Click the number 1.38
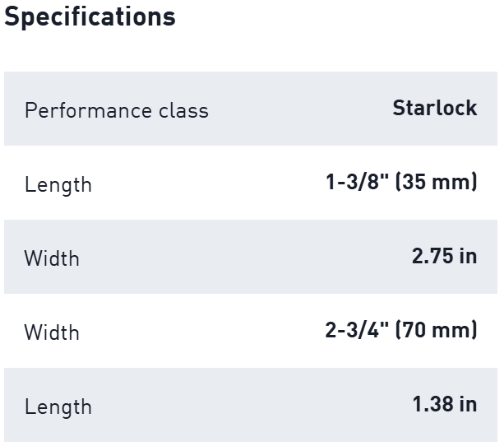Image resolution: width=504 pixels, height=446 pixels. 432,404
